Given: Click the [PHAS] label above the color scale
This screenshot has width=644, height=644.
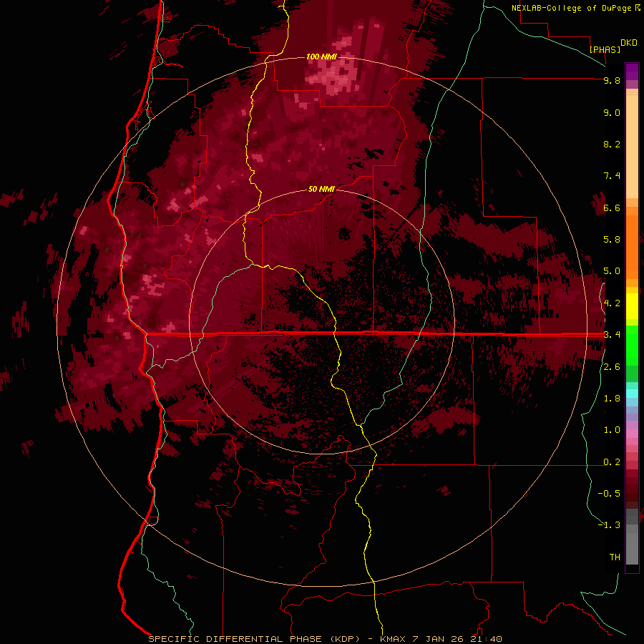Looking at the screenshot, I should pyautogui.click(x=605, y=49).
